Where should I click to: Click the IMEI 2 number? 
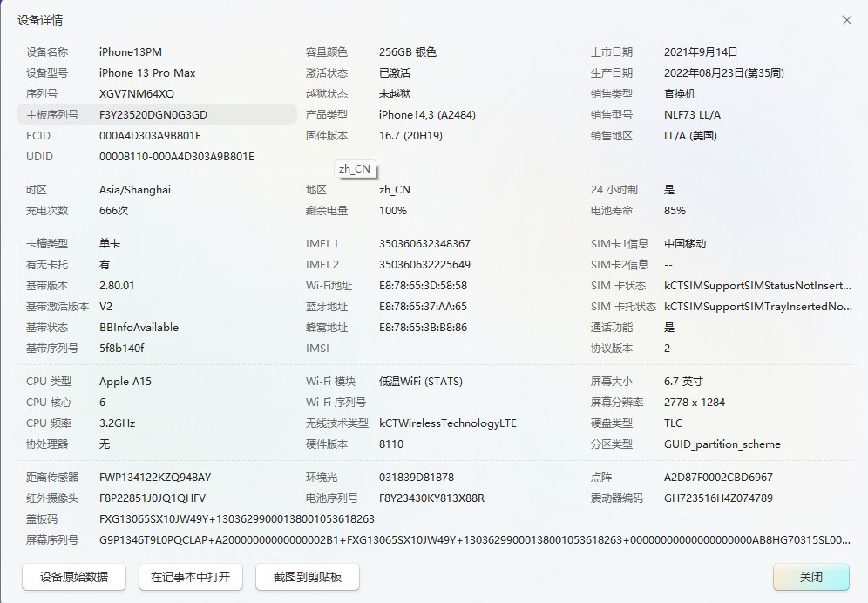(x=424, y=265)
